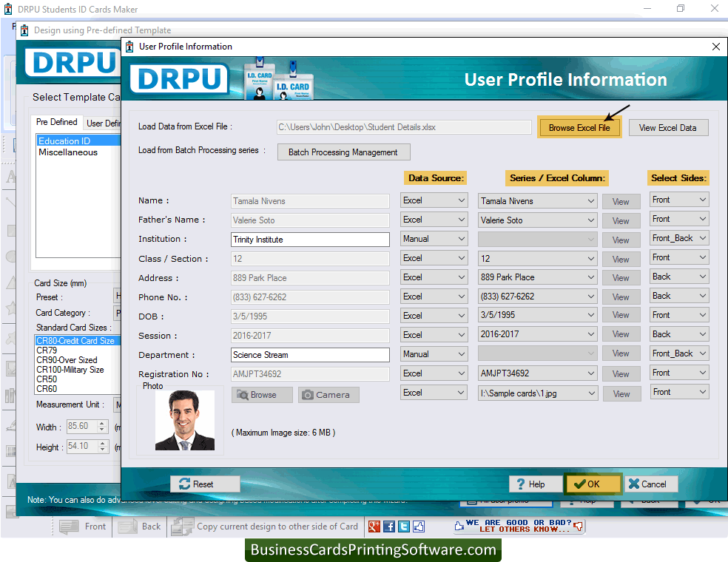Browse for a photo file

[x=262, y=395]
